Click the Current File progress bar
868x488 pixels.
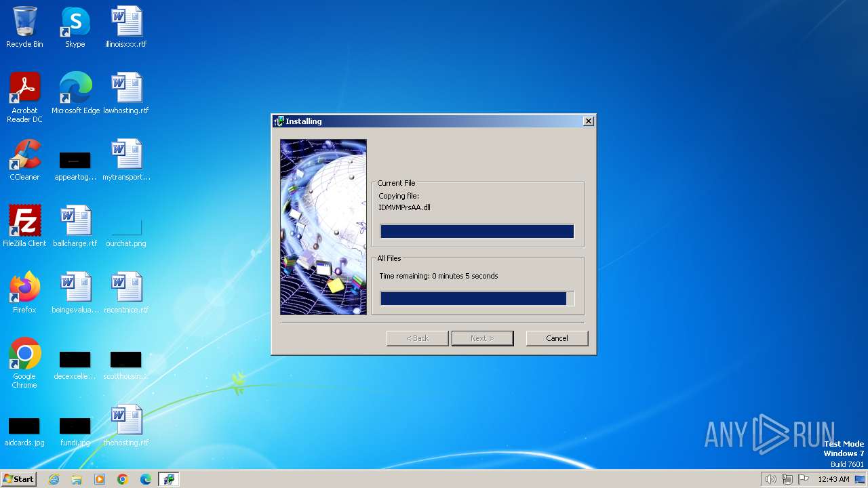click(477, 232)
